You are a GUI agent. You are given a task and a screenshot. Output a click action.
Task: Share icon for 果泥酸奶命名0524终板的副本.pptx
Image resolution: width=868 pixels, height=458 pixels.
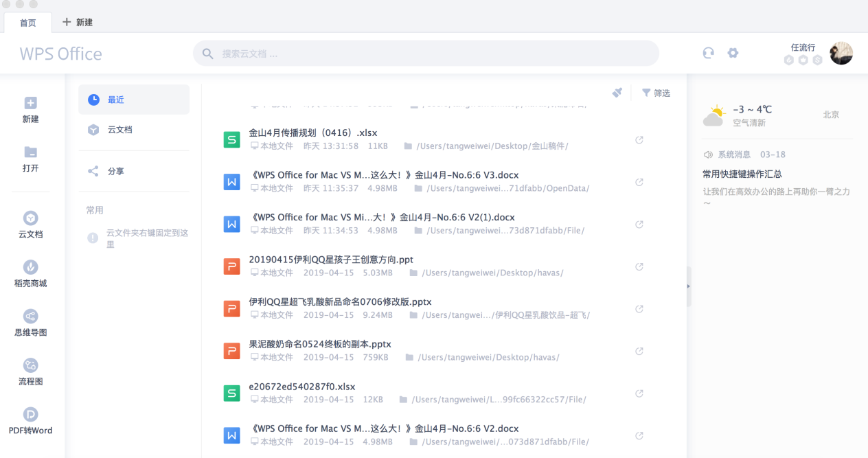click(639, 351)
